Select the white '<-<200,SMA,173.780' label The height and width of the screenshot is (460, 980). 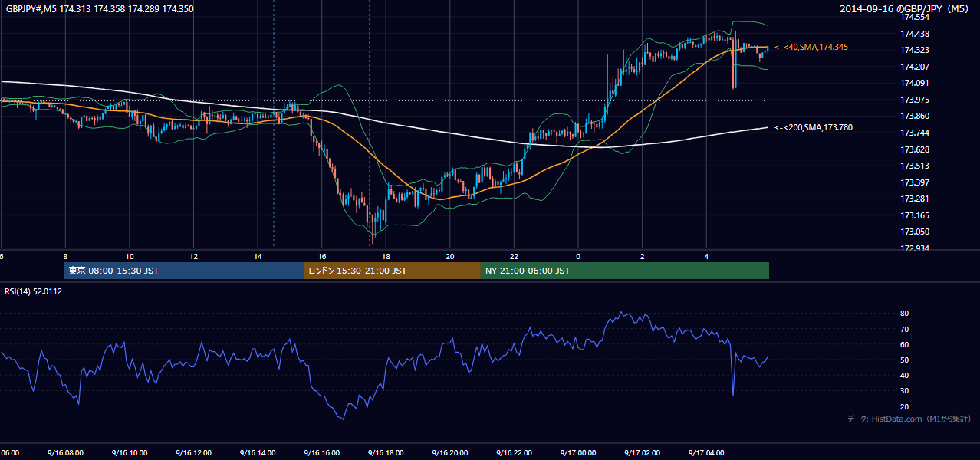[814, 128]
